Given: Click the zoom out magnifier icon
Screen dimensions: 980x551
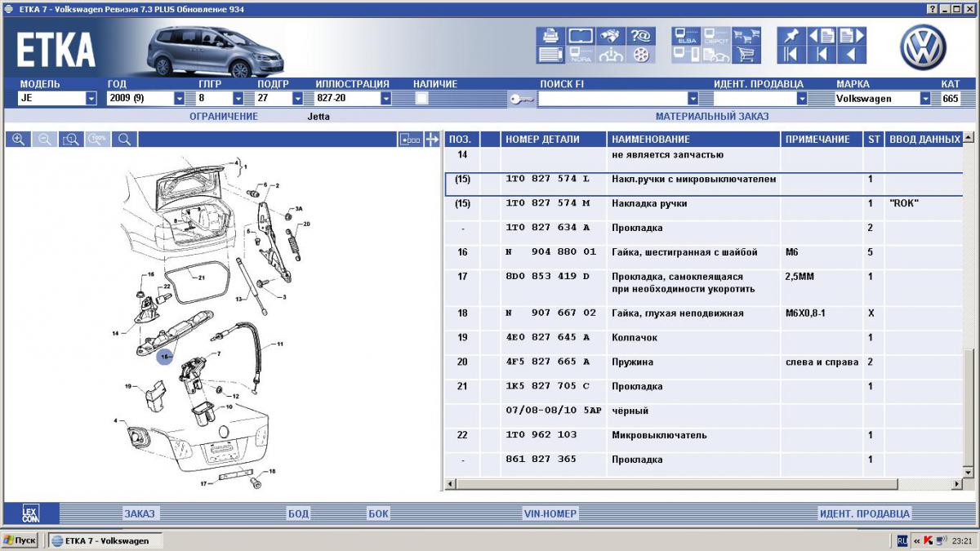Looking at the screenshot, I should tap(45, 140).
